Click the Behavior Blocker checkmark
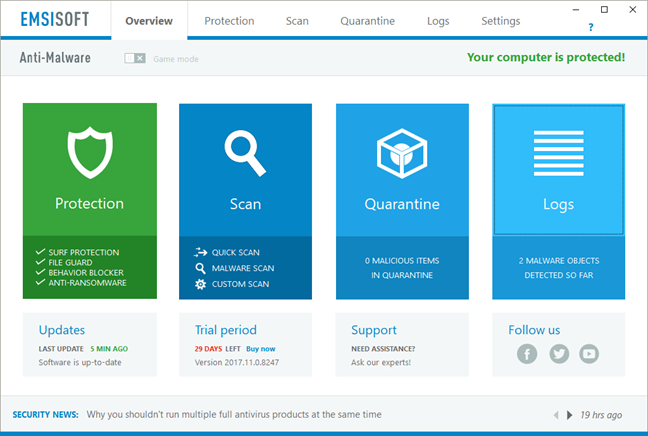 [x=40, y=272]
